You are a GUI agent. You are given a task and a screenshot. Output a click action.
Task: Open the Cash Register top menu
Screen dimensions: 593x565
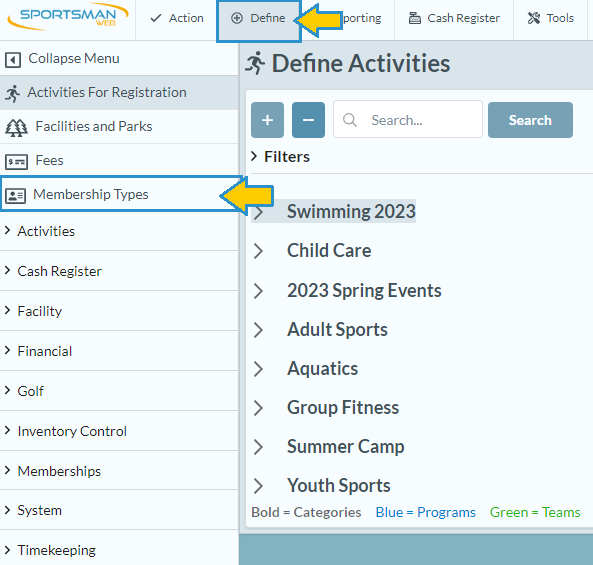coord(454,18)
